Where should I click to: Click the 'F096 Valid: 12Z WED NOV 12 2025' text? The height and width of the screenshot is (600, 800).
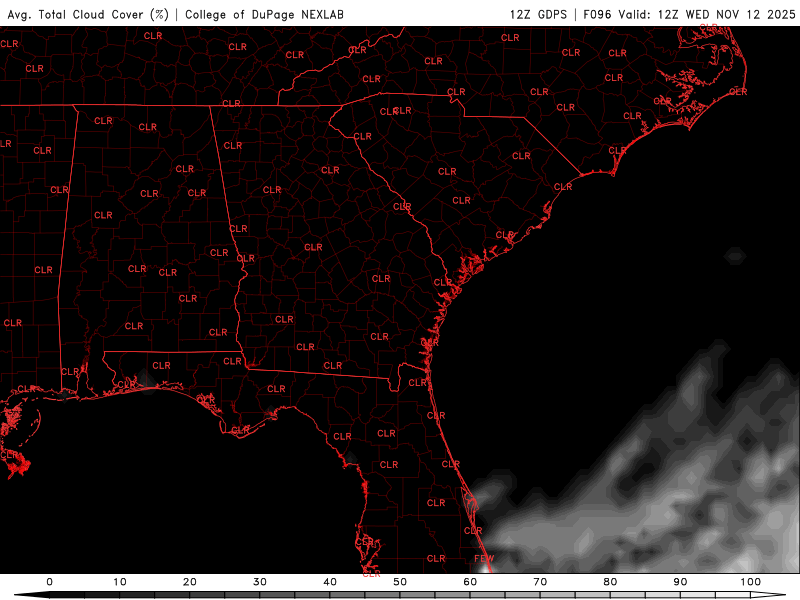tap(689, 15)
